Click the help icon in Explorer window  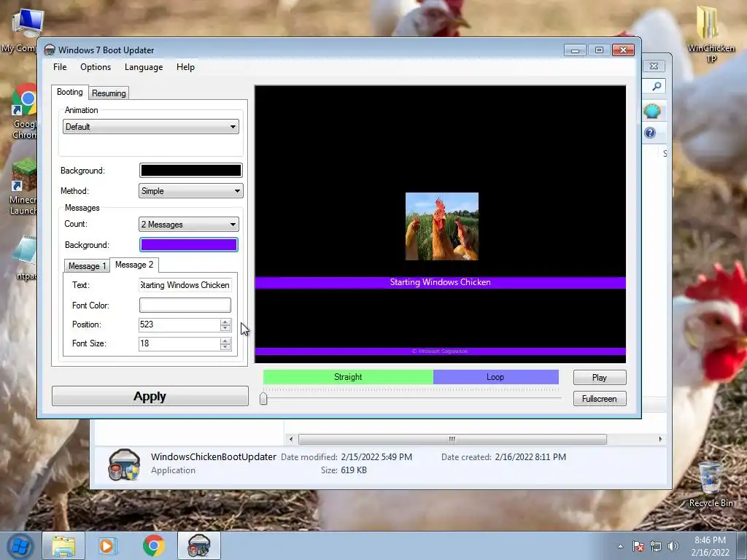[650, 133]
